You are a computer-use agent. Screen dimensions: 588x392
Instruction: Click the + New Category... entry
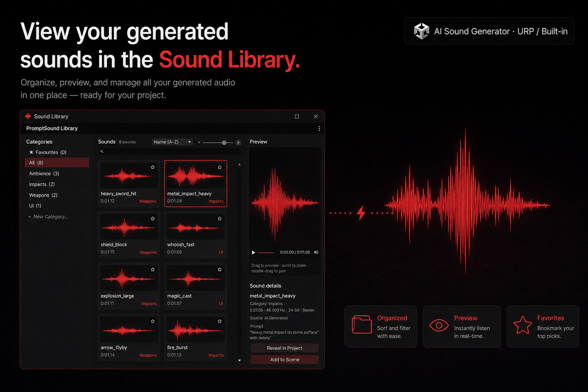(x=48, y=217)
